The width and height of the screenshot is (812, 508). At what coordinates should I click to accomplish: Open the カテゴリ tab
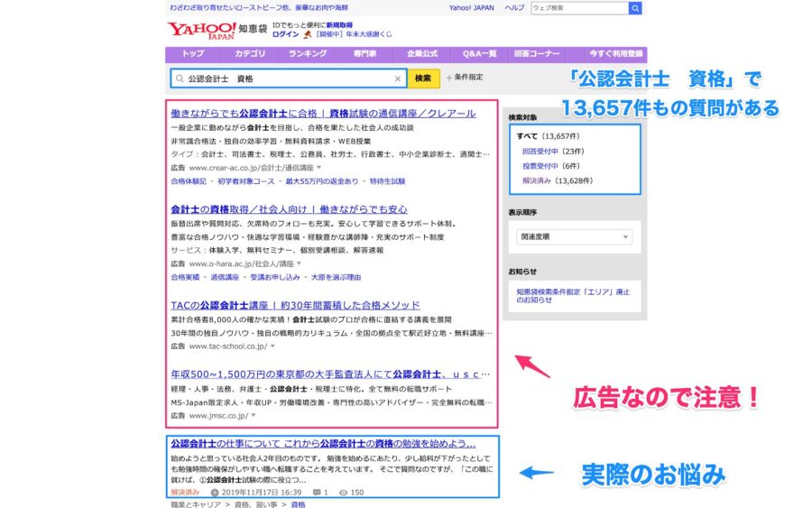tap(250, 54)
